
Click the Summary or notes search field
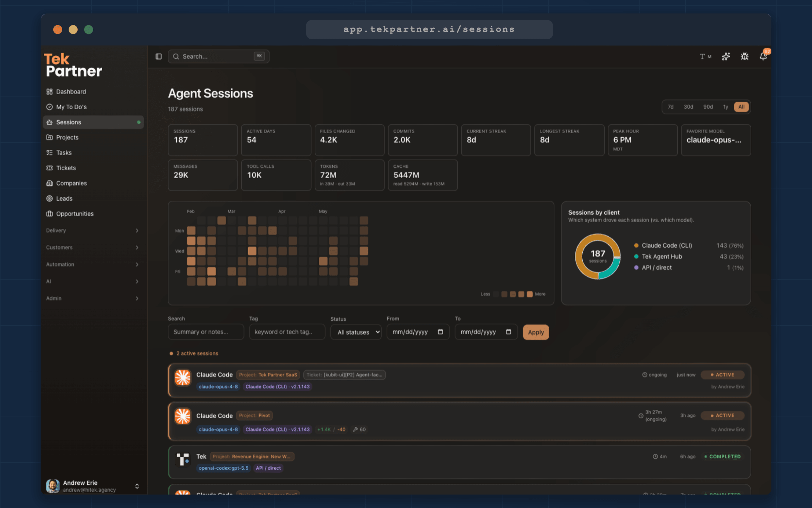pyautogui.click(x=206, y=332)
